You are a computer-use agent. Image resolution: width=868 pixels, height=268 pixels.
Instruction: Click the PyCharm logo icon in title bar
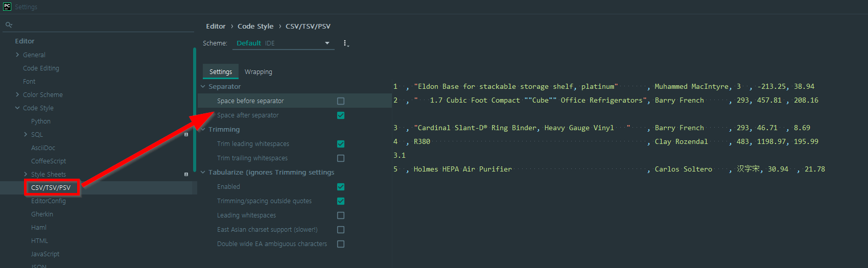[7, 7]
